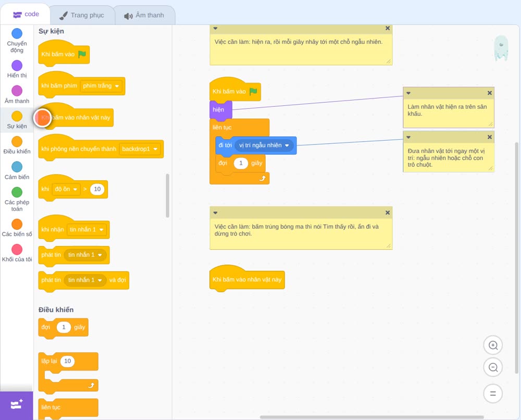
Task: Close the bấm trúng bóng ma comment
Action: click(x=388, y=213)
